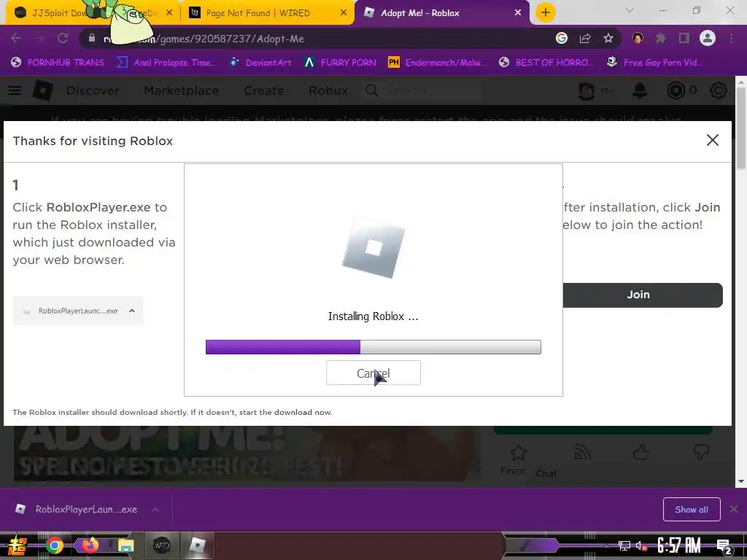Bookmark this page with the star

(x=608, y=38)
